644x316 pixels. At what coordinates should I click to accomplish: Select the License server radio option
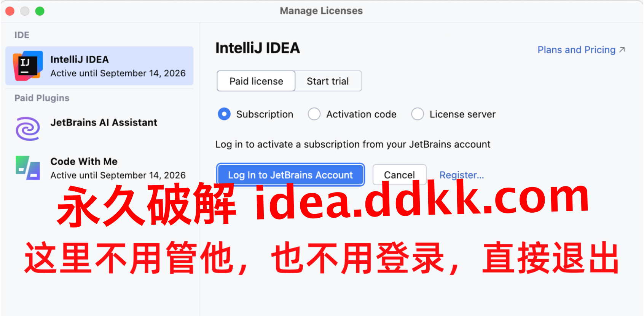pyautogui.click(x=418, y=114)
